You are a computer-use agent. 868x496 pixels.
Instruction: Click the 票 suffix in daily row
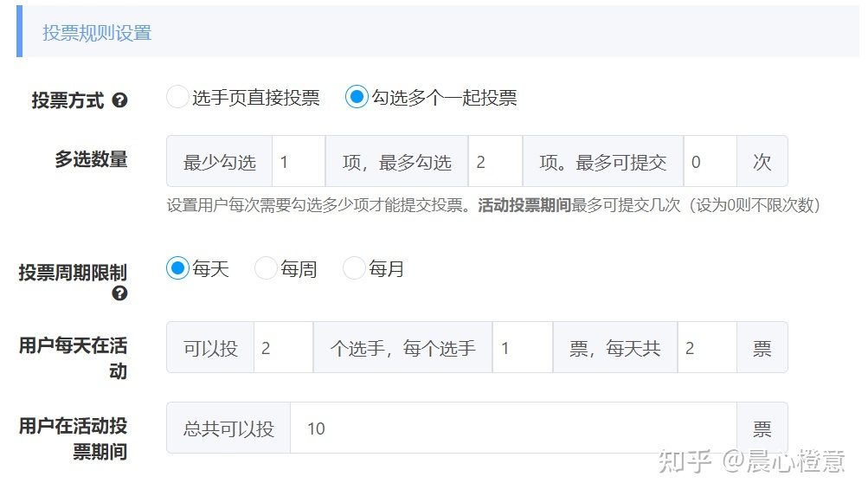(762, 348)
